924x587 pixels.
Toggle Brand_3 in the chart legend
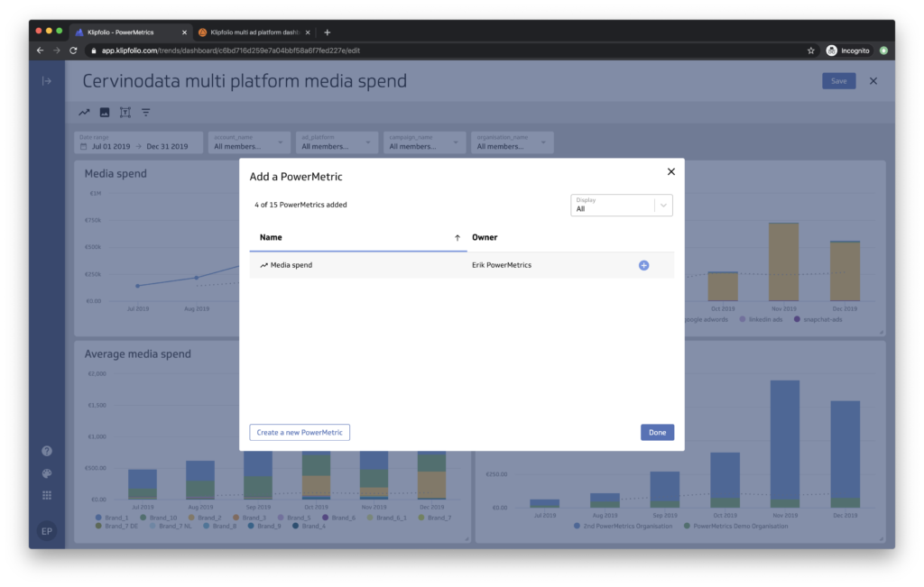tap(249, 518)
